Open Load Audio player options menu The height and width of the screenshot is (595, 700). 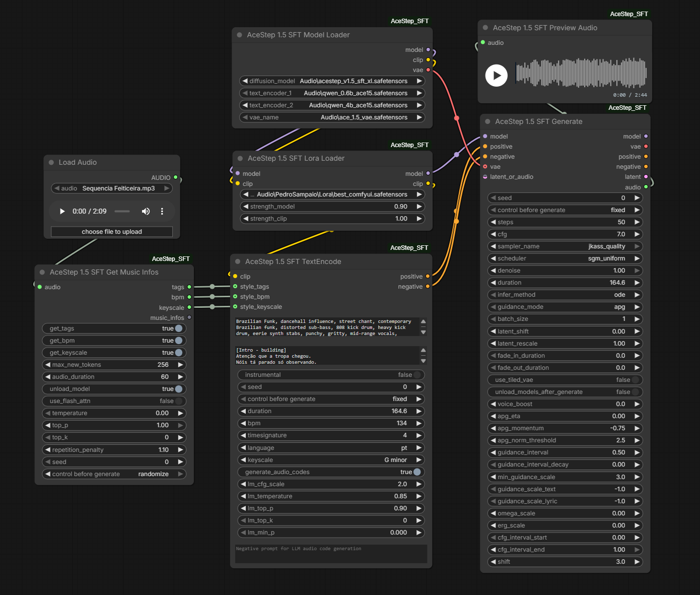(162, 211)
